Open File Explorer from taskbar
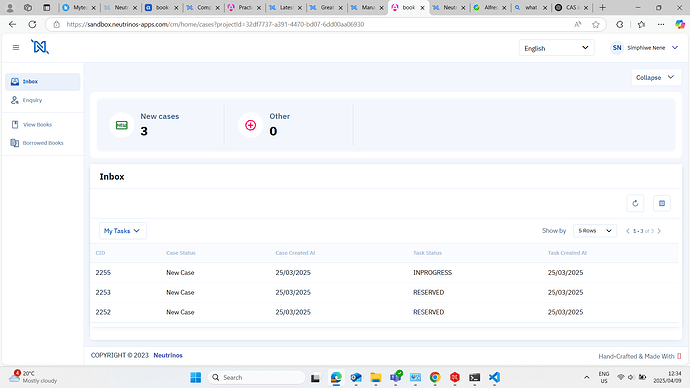This screenshot has height=388, width=690. [x=375, y=377]
